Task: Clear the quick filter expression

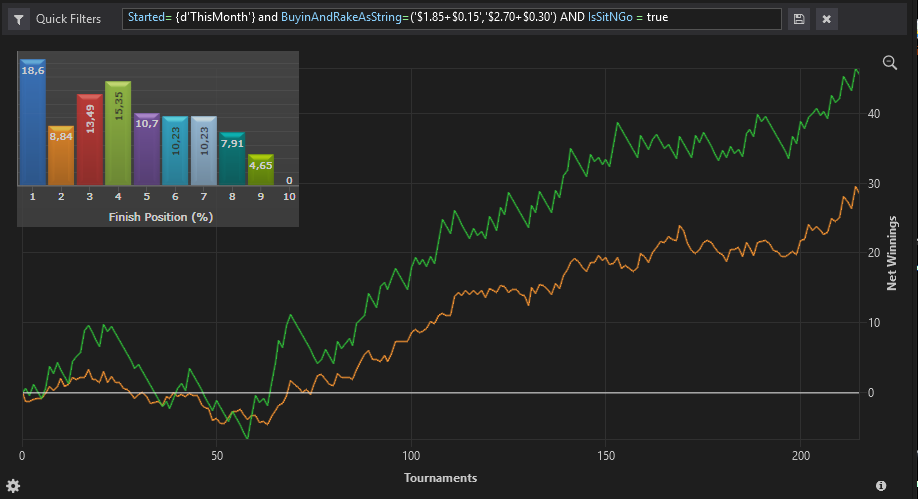Action: pyautogui.click(x=827, y=19)
